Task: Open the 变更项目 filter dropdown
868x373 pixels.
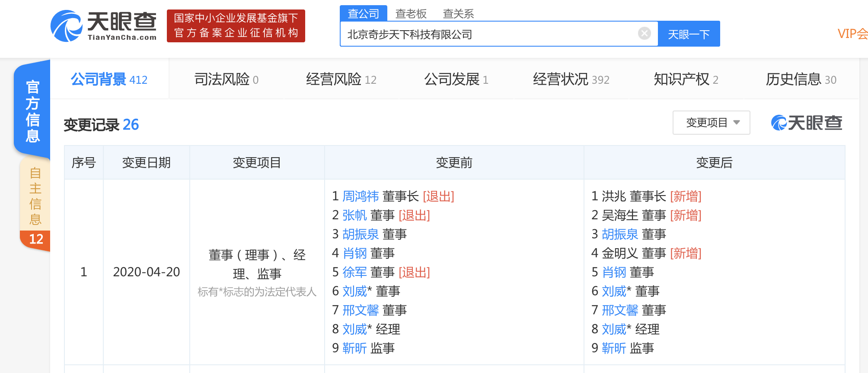Action: pyautogui.click(x=711, y=123)
